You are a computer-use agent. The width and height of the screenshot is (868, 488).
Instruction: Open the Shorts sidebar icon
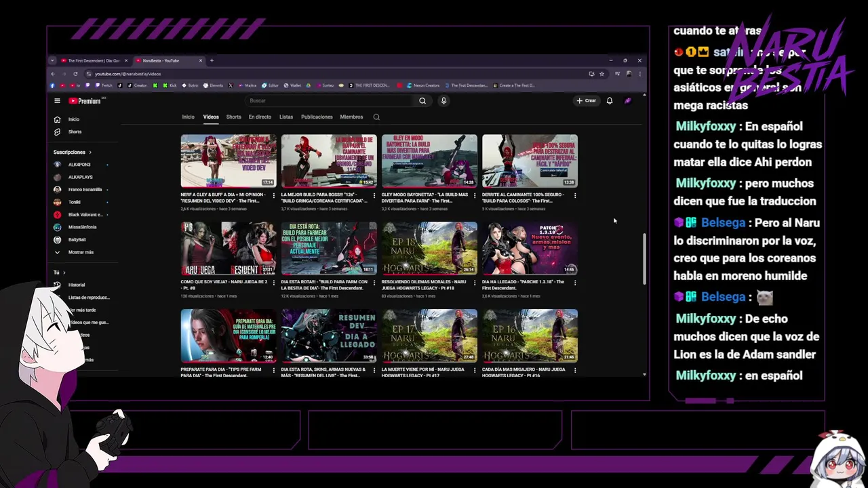coord(57,131)
